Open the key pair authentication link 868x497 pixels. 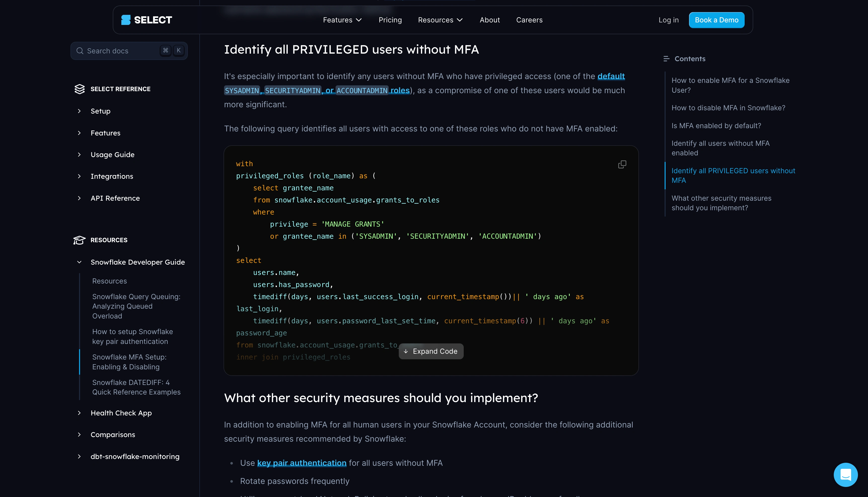pyautogui.click(x=302, y=463)
